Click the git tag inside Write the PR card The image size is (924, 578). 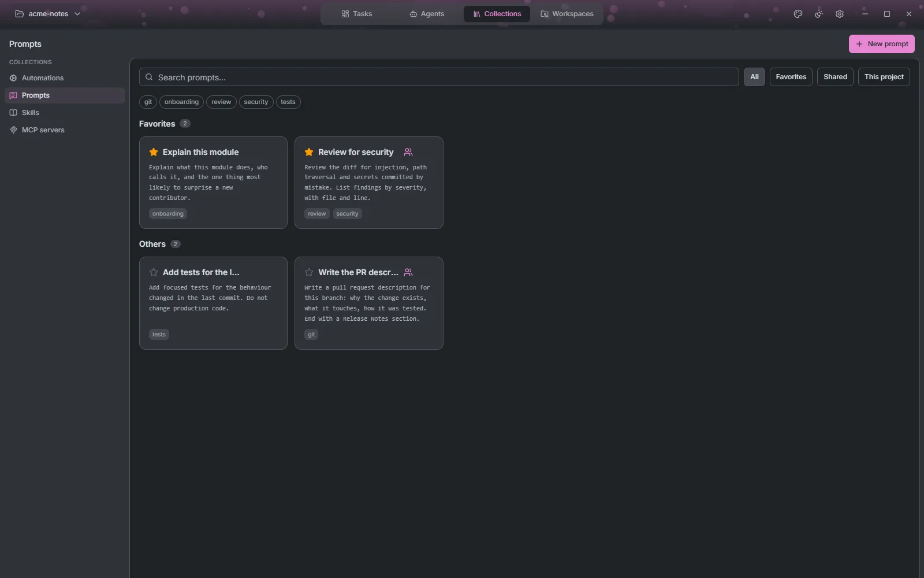click(x=311, y=335)
